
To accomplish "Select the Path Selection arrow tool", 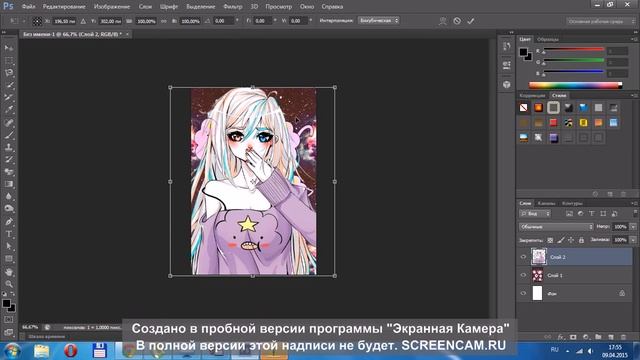I will point(9,247).
